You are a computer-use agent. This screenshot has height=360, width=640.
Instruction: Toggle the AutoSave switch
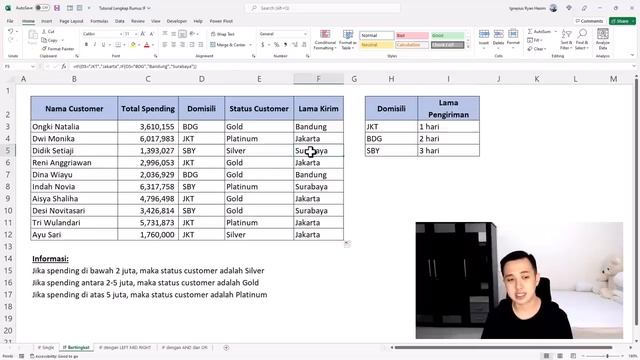coord(42,8)
